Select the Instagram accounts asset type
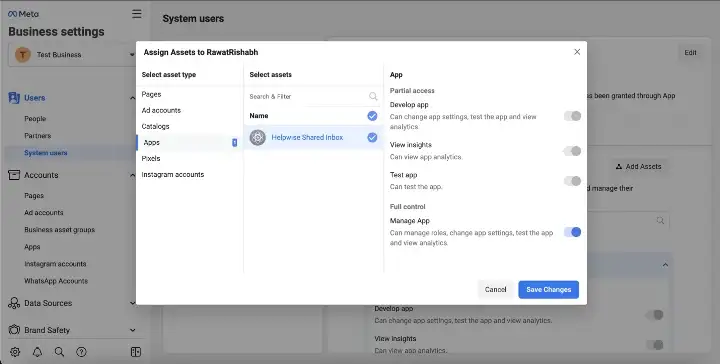 click(x=173, y=174)
